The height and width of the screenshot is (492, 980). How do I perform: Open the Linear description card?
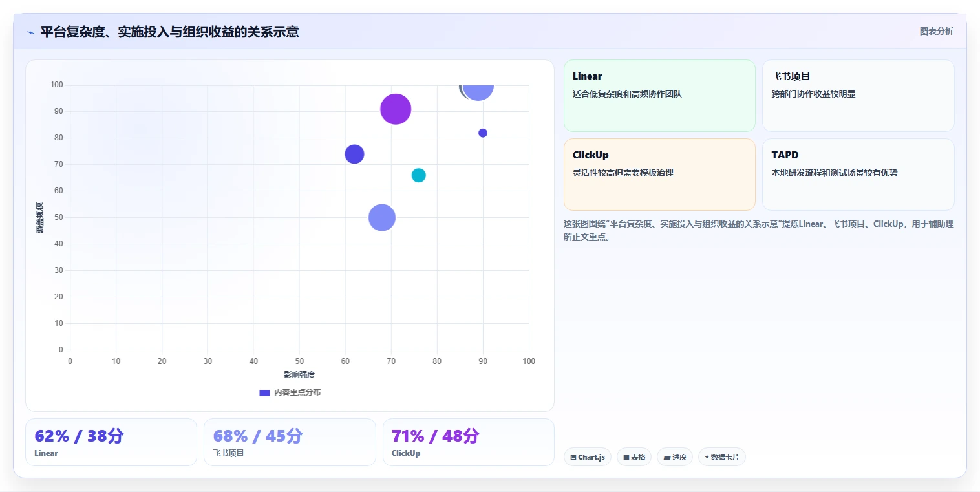click(x=659, y=96)
